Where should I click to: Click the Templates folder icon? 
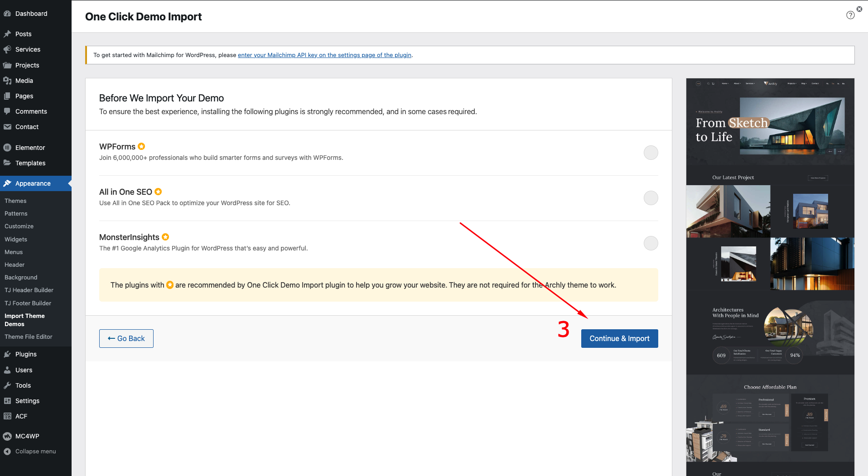(7, 163)
